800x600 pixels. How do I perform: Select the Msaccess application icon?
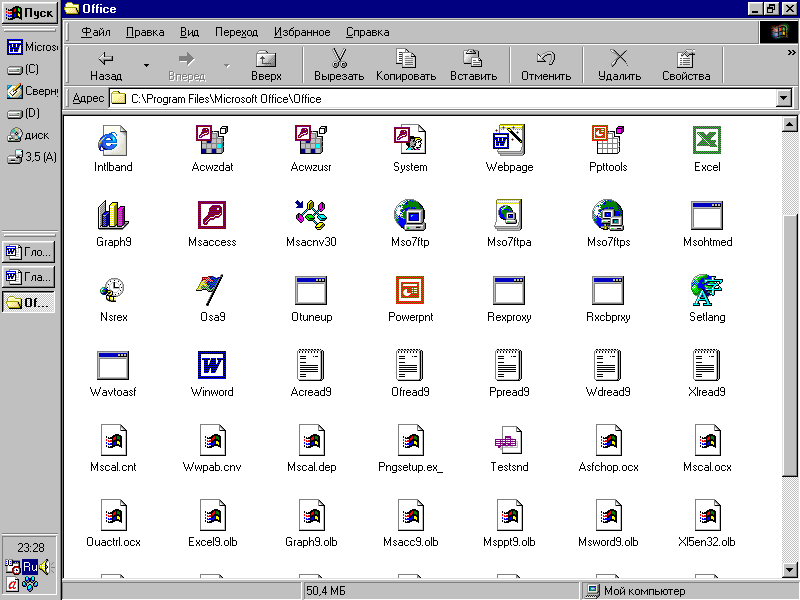212,215
